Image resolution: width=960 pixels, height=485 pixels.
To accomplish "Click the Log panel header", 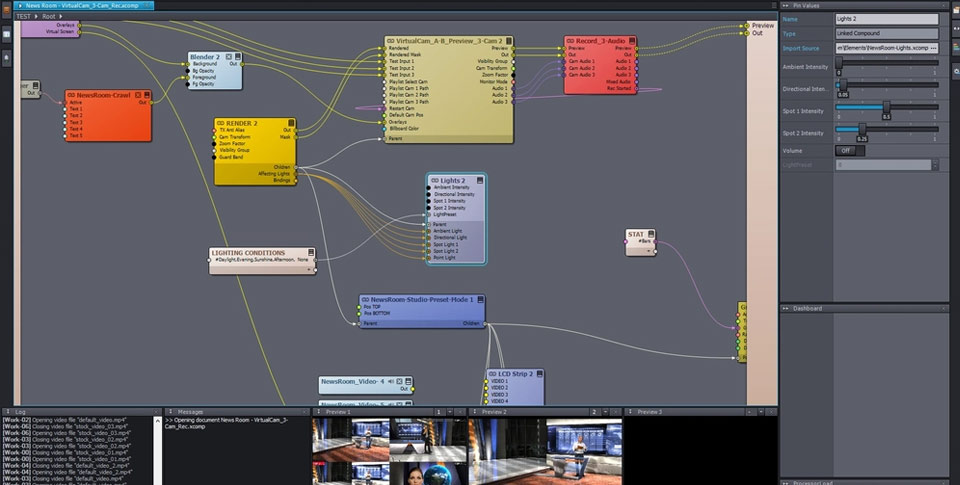I will click(81, 412).
